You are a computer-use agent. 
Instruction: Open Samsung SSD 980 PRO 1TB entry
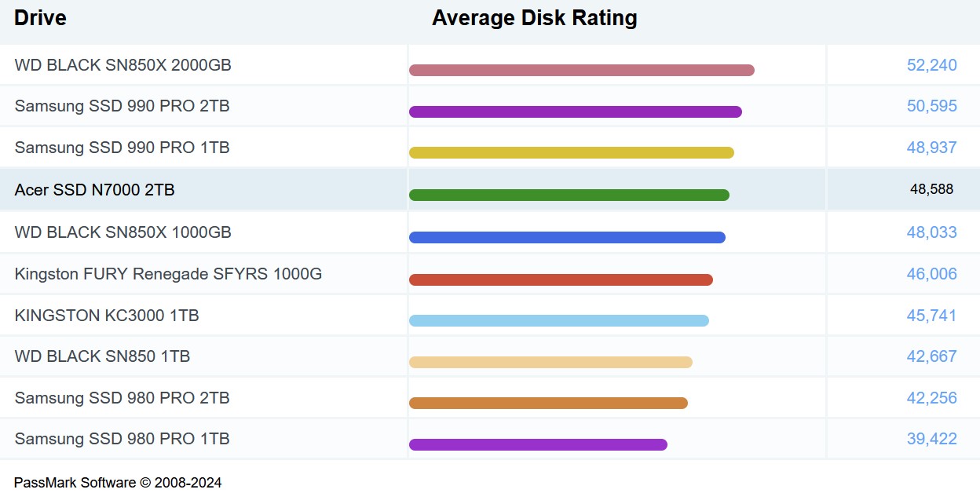point(122,439)
